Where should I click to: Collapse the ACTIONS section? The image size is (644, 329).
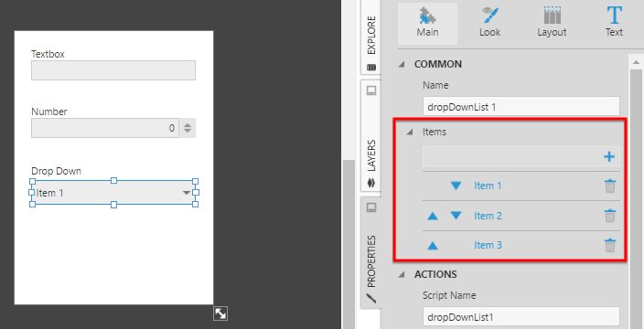pyautogui.click(x=402, y=274)
